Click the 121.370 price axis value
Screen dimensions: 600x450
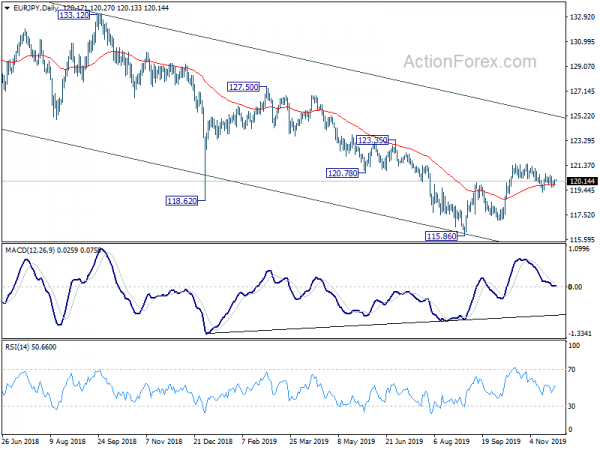(x=582, y=165)
